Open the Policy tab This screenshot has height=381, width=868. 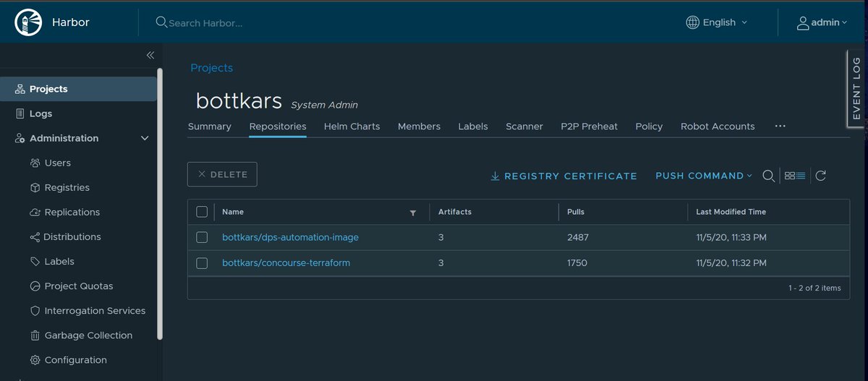(x=649, y=126)
